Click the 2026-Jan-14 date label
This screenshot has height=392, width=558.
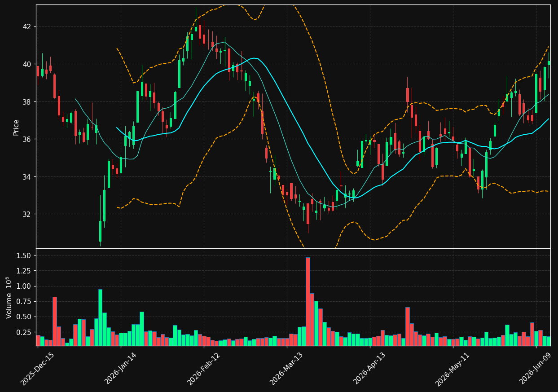(120, 369)
